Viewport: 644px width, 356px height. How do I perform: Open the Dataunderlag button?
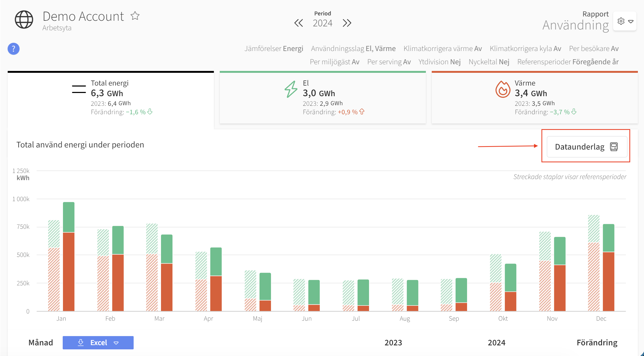coord(587,147)
